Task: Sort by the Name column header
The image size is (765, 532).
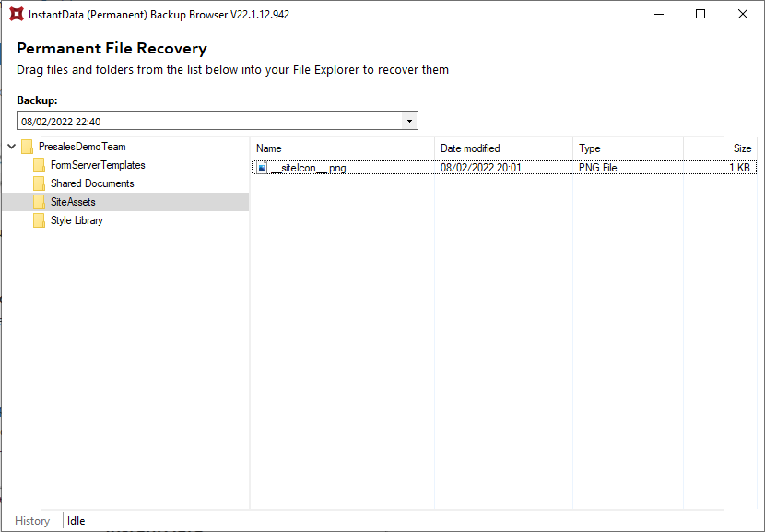Action: (x=343, y=148)
